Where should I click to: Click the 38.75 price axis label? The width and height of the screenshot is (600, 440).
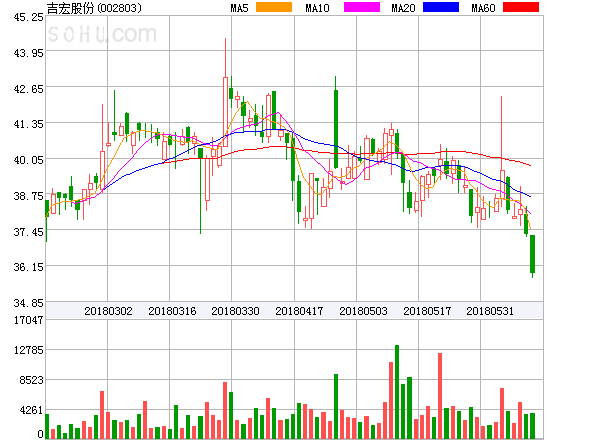[28, 196]
